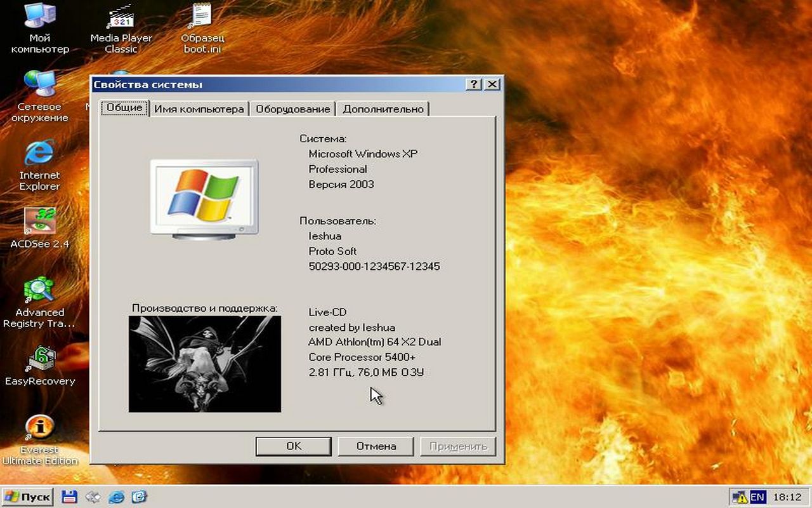This screenshot has width=812, height=508.
Task: Click the help question mark button
Action: click(x=473, y=84)
